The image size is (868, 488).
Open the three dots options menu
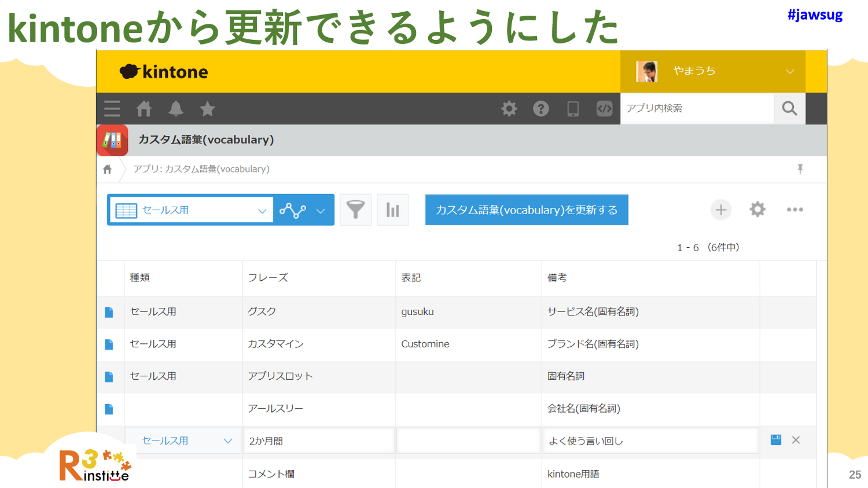pyautogui.click(x=795, y=210)
